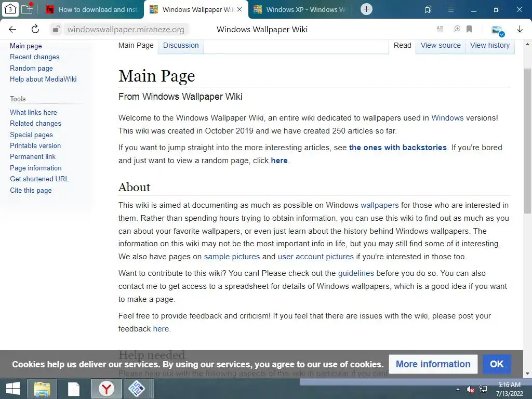Click the 'Main page' sidebar link

click(26, 46)
